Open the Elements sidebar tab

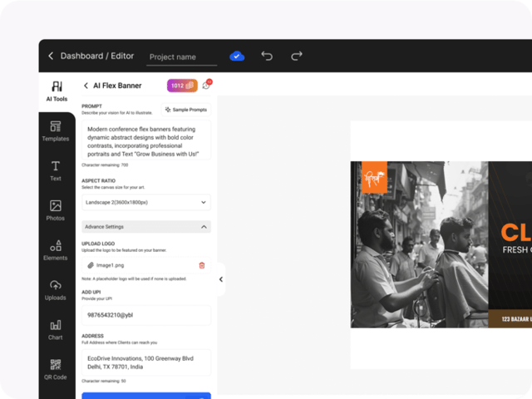tap(56, 250)
